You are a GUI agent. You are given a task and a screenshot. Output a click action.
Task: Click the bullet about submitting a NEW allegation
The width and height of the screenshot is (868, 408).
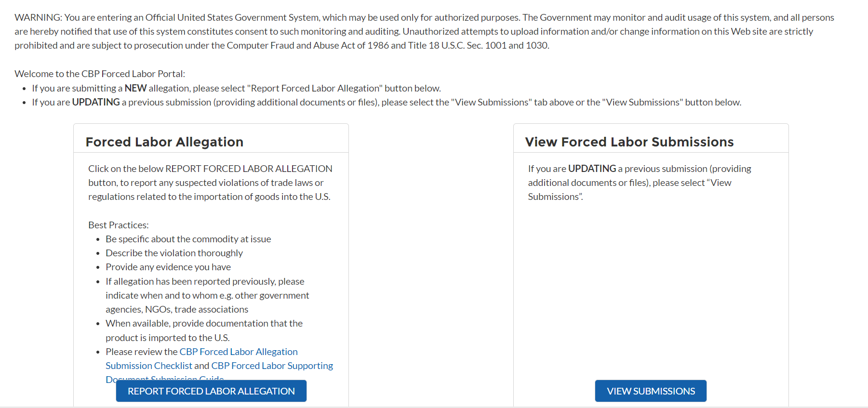(x=236, y=88)
